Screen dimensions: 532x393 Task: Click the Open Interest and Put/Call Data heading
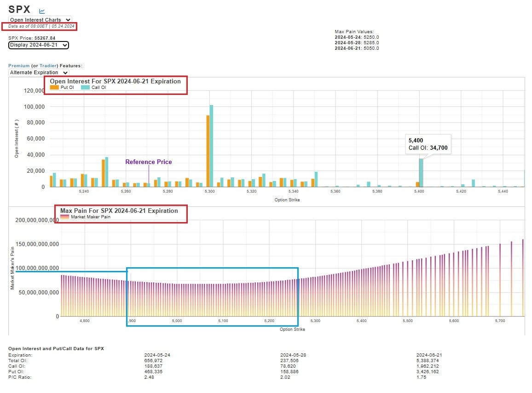point(56,348)
